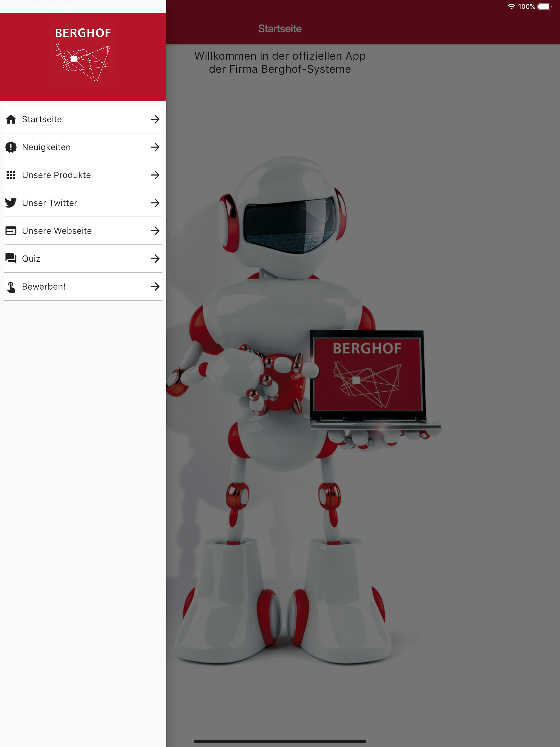Click the chat bubbles icon beside Quiz
This screenshot has height=747, width=560.
(x=11, y=258)
